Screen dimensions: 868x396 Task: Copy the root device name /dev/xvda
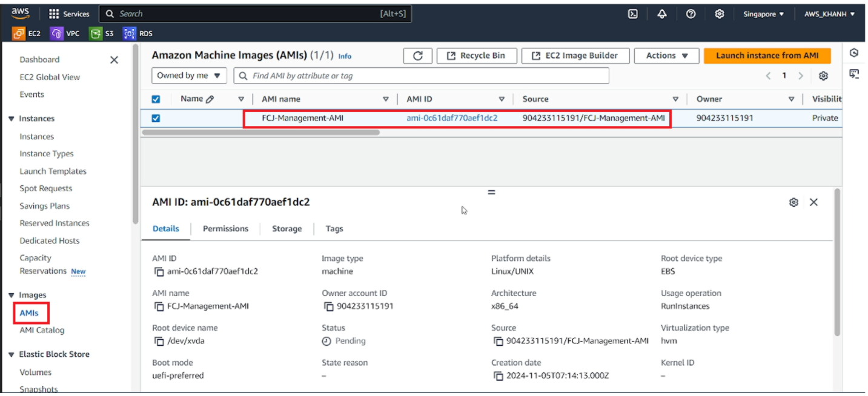point(159,341)
